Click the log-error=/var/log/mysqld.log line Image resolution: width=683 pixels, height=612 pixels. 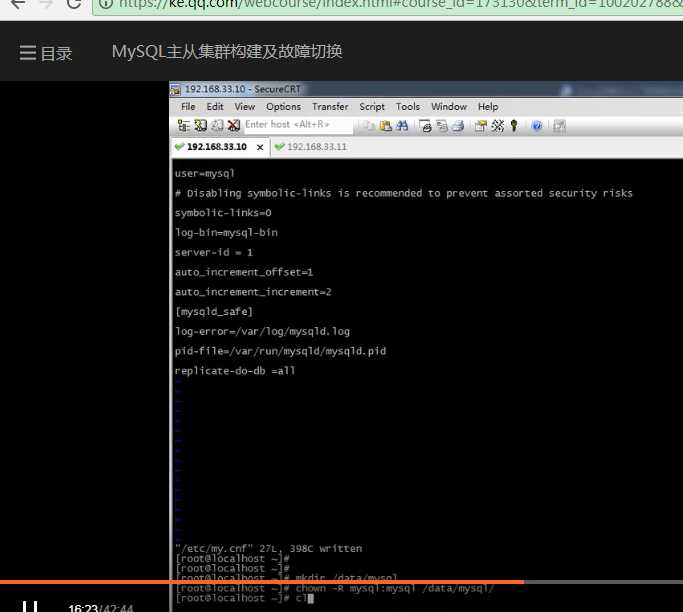[262, 331]
